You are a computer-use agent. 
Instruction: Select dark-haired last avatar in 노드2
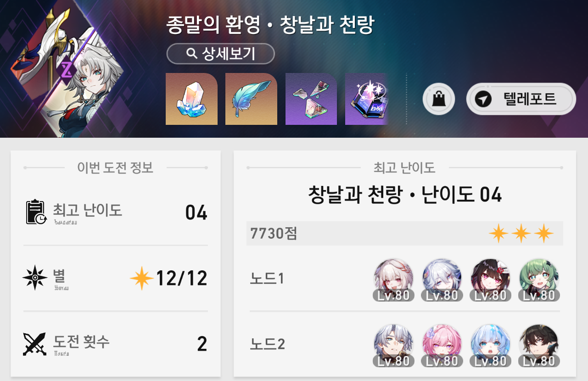(x=539, y=345)
